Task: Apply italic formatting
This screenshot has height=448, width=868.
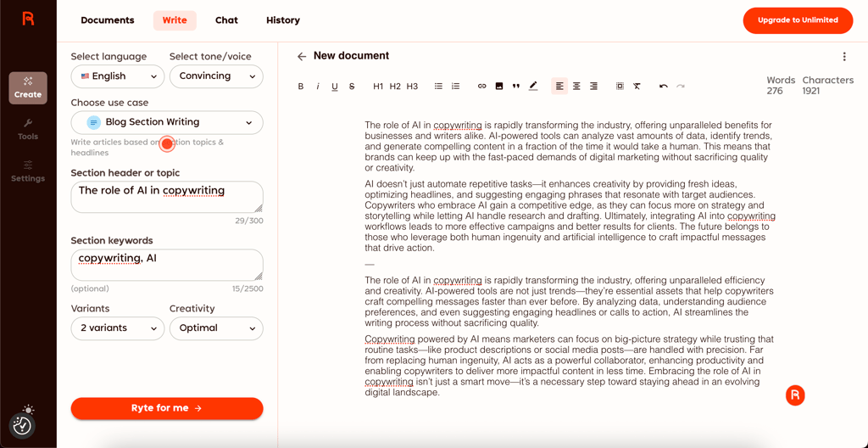Action: (318, 86)
